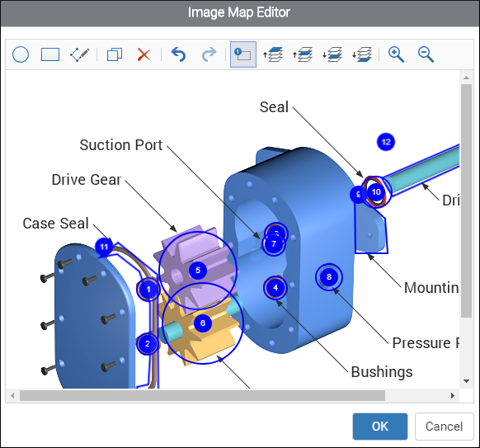Screen dimensions: 480x448
Task: Redo the last undone action
Action: pyautogui.click(x=209, y=54)
